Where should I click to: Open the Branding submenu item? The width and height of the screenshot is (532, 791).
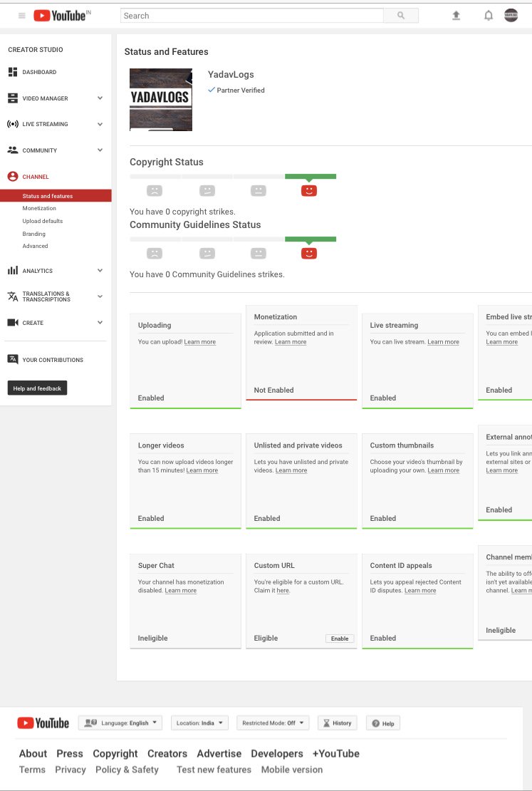click(x=33, y=234)
